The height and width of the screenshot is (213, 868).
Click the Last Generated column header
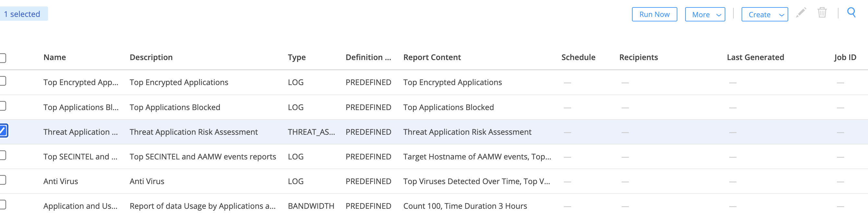coord(755,57)
